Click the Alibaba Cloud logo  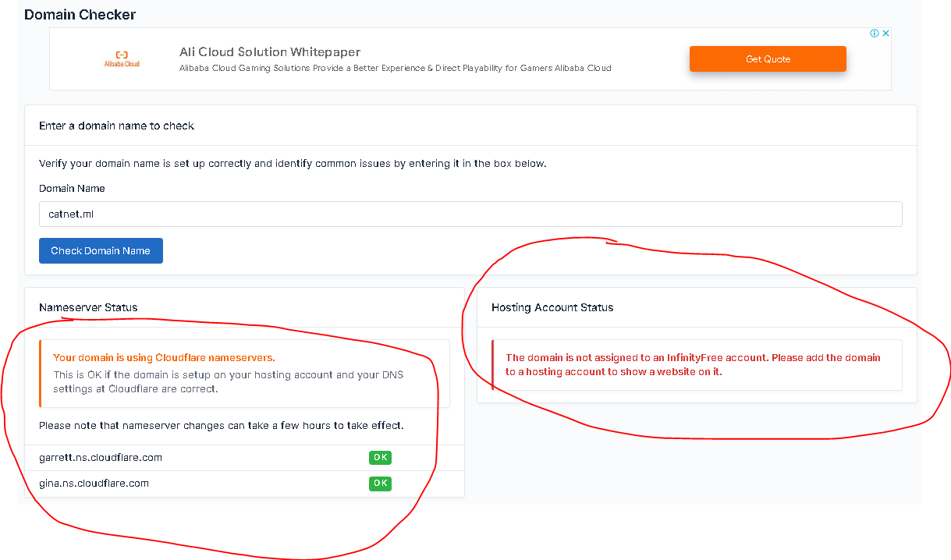122,59
